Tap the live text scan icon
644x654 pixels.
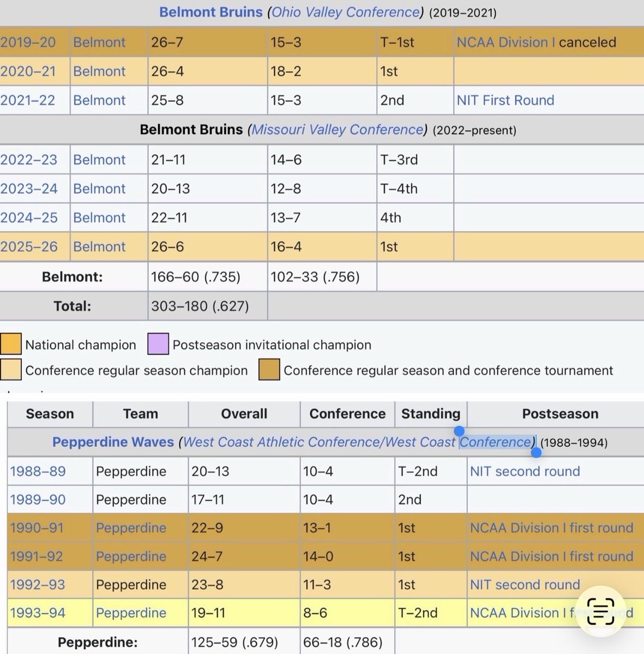(x=600, y=611)
